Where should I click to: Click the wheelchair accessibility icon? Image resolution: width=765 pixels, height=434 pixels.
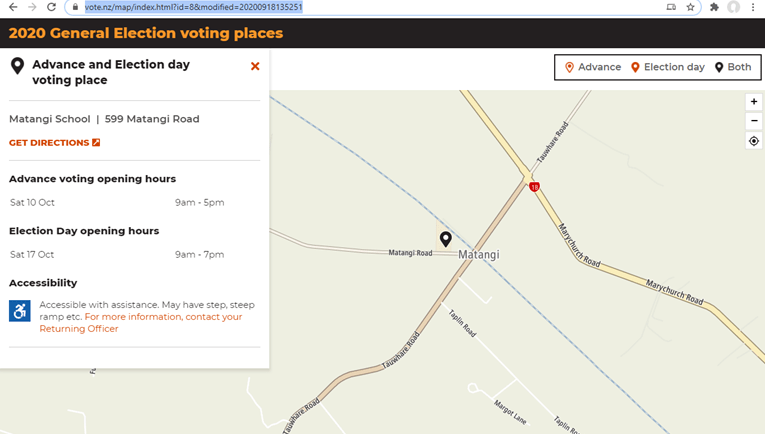click(20, 310)
